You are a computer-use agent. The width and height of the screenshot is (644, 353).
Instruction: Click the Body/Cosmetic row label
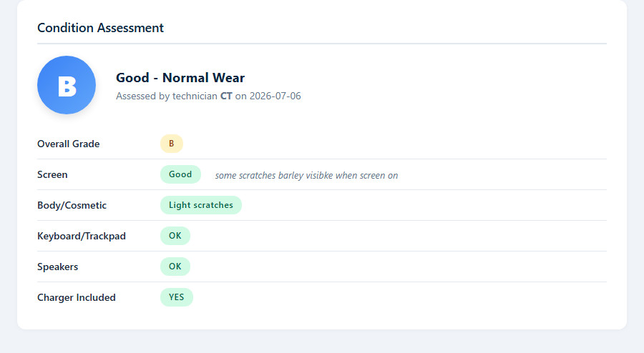72,205
